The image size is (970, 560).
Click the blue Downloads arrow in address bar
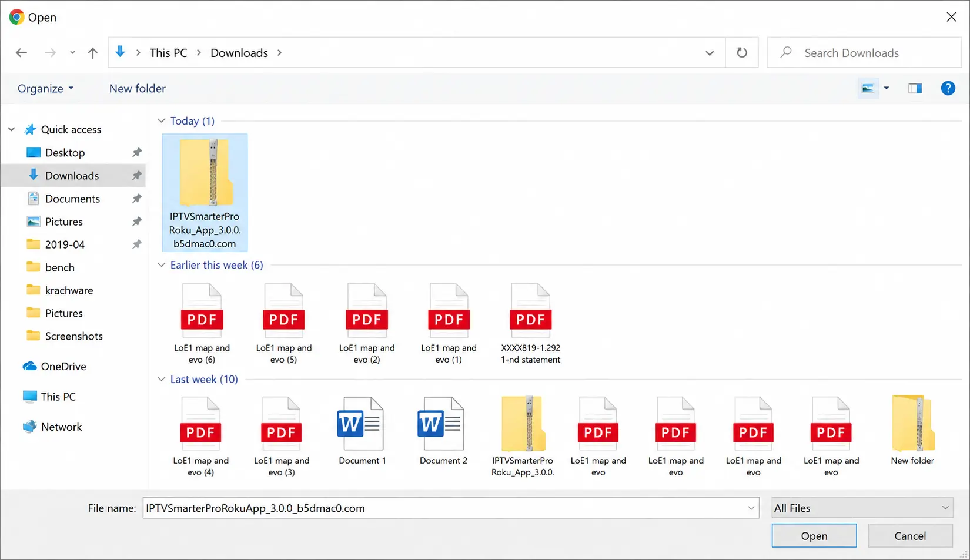(x=121, y=52)
